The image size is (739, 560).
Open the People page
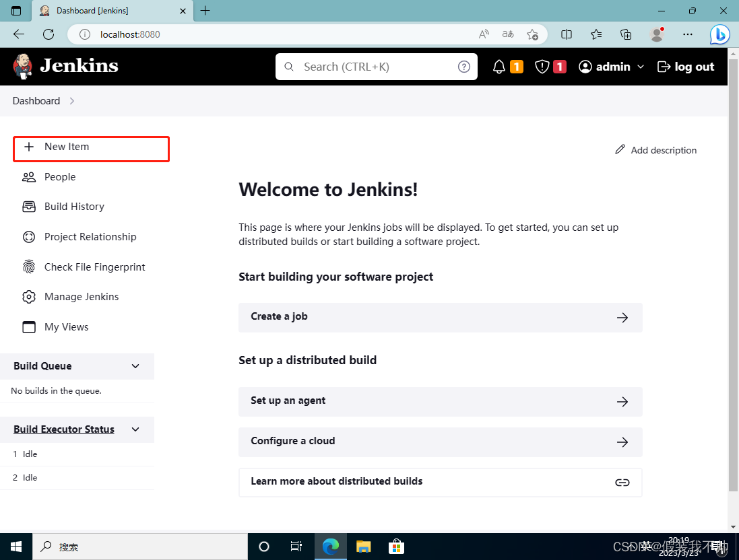point(60,176)
